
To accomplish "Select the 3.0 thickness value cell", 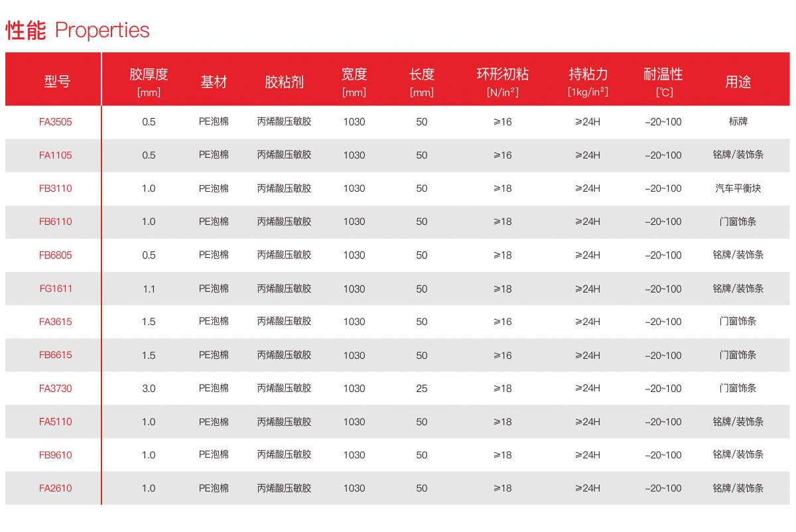I will pos(149,389).
